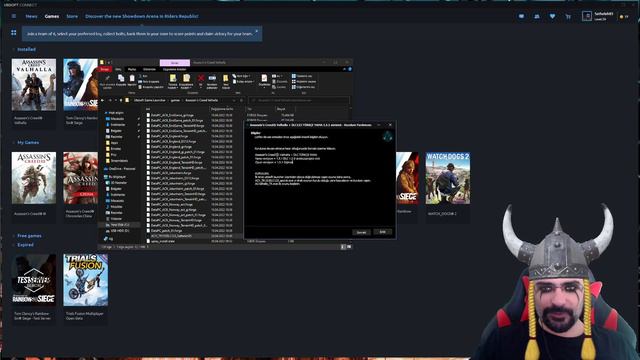
Task: Open the News tab in Ubisoft Connect
Action: pos(31,16)
